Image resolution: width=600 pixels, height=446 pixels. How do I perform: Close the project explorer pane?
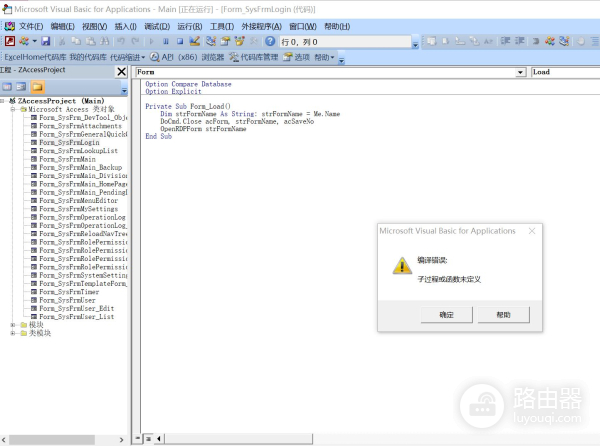(122, 72)
